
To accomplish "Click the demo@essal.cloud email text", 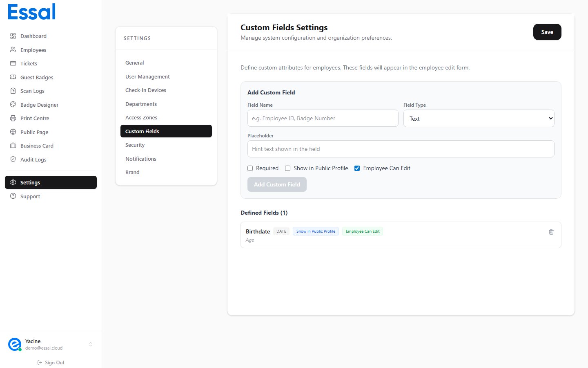I will coord(44,348).
